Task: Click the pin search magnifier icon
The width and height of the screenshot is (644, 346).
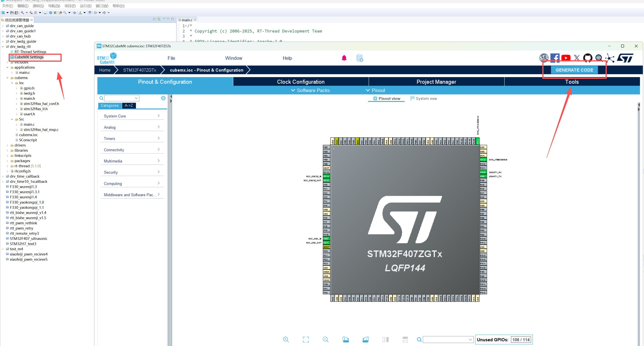Action: pyautogui.click(x=419, y=339)
